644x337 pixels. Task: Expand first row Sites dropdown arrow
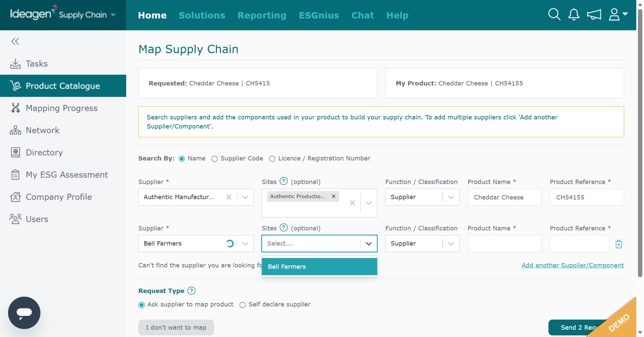point(369,203)
